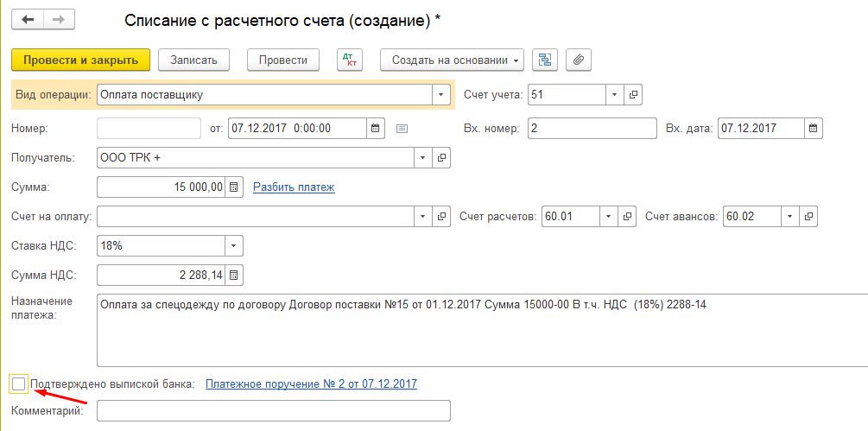Click the Счет авансов field showing 60.02

[752, 216]
